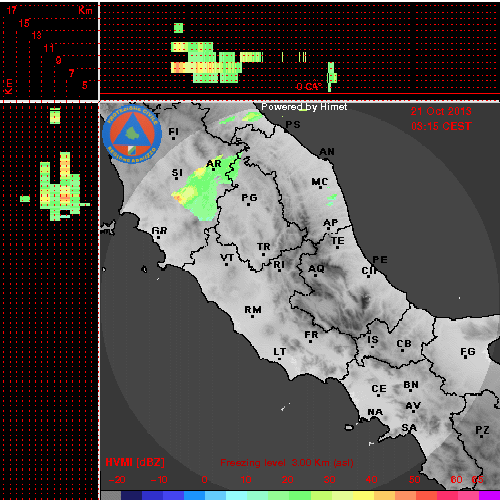This screenshot has height=500, width=500.
Task: Click the date text 21 Oct 2013
Action: tap(441, 111)
